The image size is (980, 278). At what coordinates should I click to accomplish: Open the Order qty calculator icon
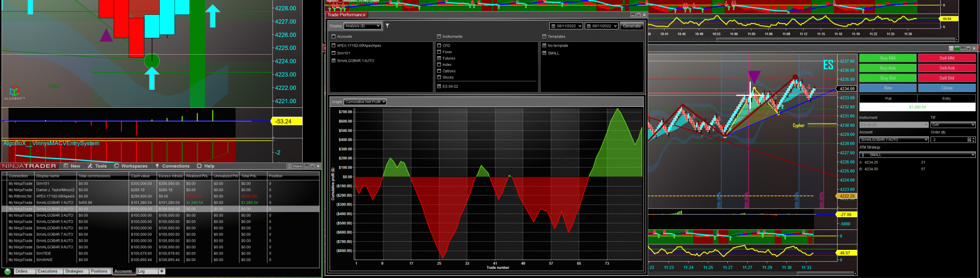pyautogui.click(x=969, y=140)
